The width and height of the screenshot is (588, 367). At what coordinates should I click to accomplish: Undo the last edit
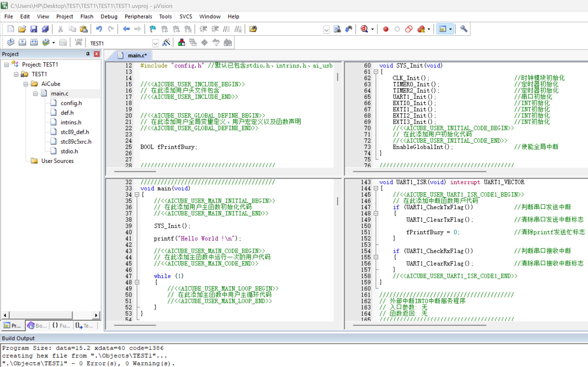coord(99,29)
